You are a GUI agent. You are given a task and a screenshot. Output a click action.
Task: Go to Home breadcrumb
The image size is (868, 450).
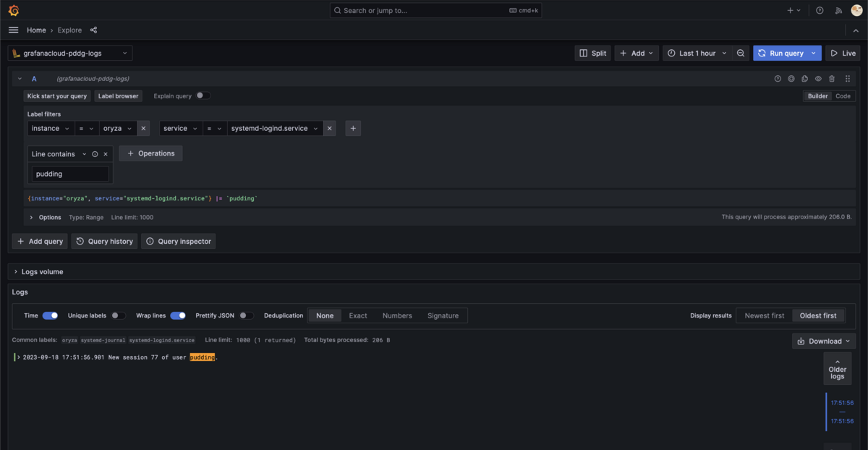[36, 30]
